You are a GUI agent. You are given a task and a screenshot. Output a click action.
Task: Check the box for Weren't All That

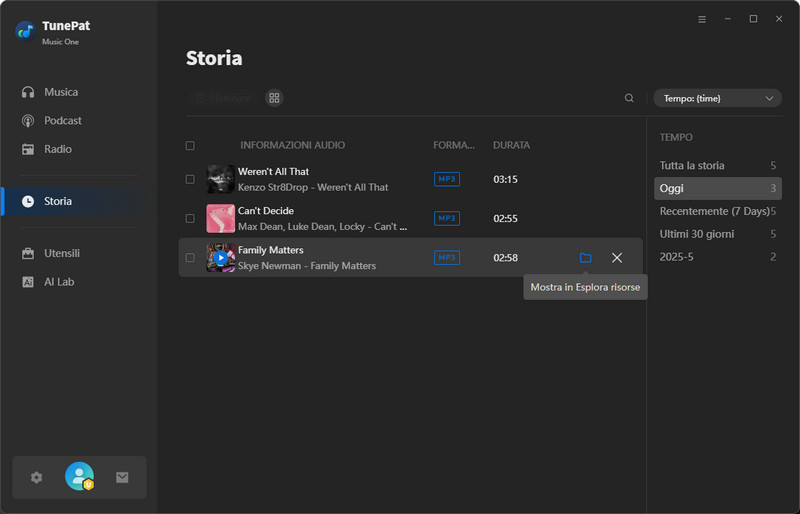coord(190,179)
